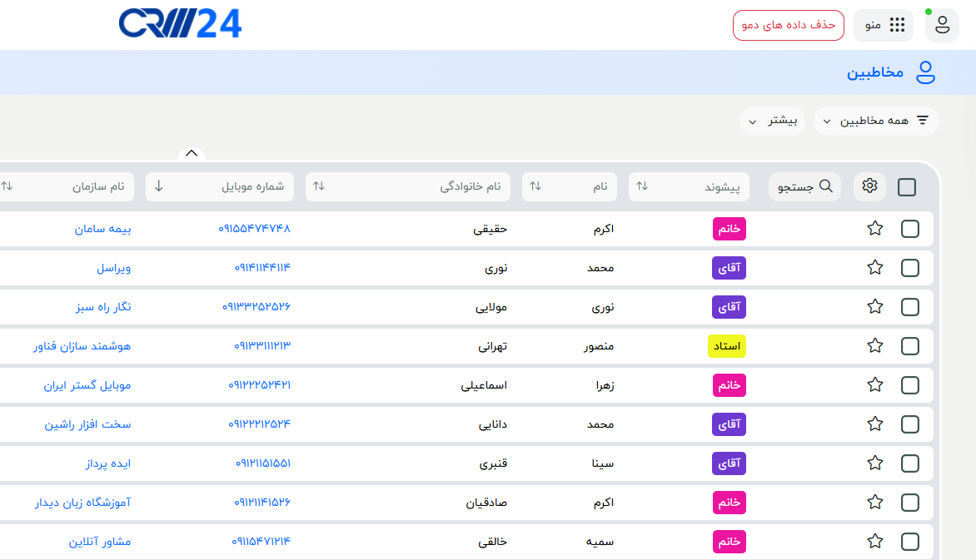976x560 pixels.
Task: Select the checkbox for منصور تهرانی row
Action: (910, 346)
